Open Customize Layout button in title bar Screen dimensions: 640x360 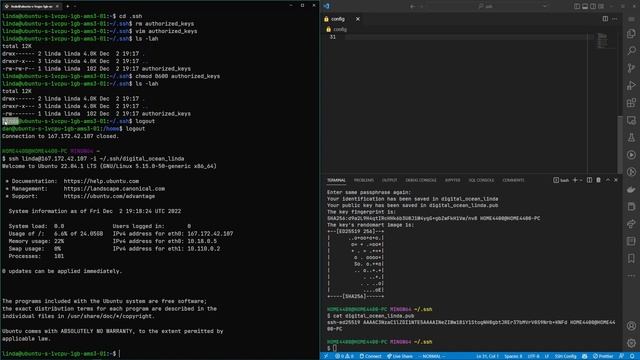point(601,6)
